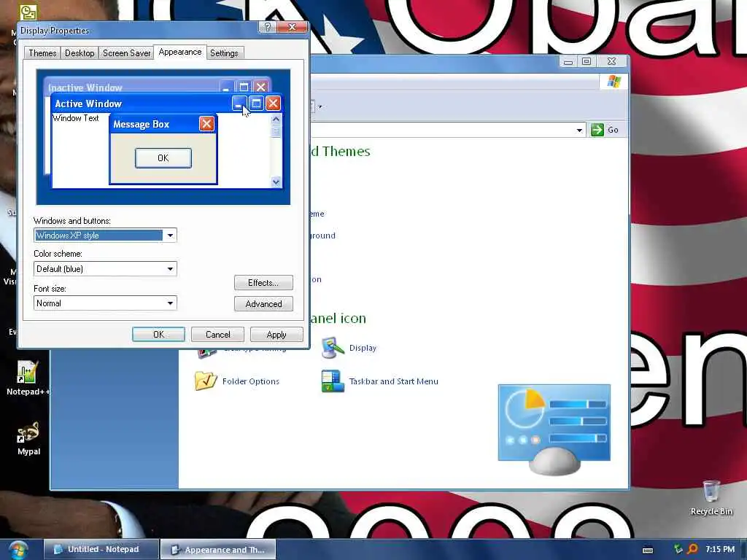This screenshot has height=560, width=747.
Task: Click the preview Active Window title bar
Action: [167, 104]
